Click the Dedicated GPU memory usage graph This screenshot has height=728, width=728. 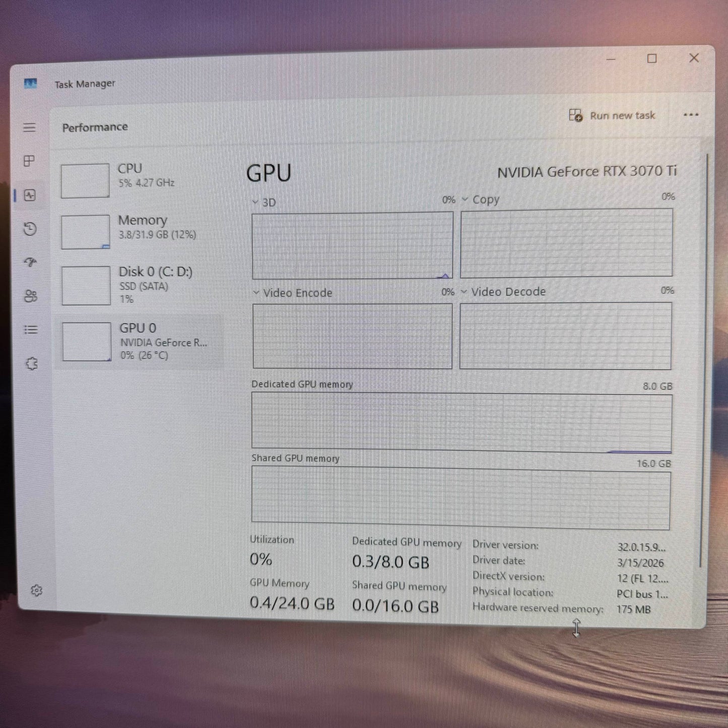pyautogui.click(x=461, y=422)
